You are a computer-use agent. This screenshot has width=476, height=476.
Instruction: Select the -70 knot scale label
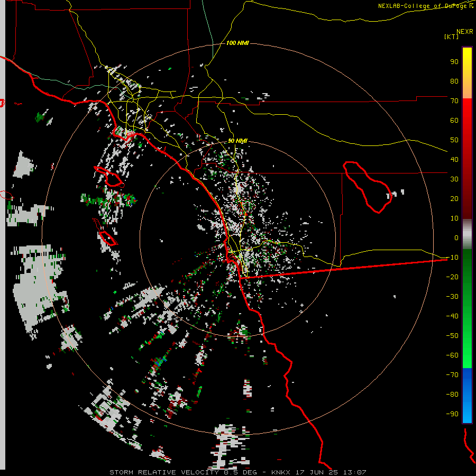click(452, 374)
